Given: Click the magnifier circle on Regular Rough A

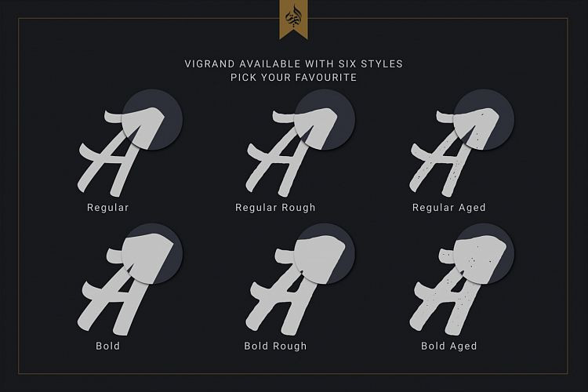Looking at the screenshot, I should (325, 120).
